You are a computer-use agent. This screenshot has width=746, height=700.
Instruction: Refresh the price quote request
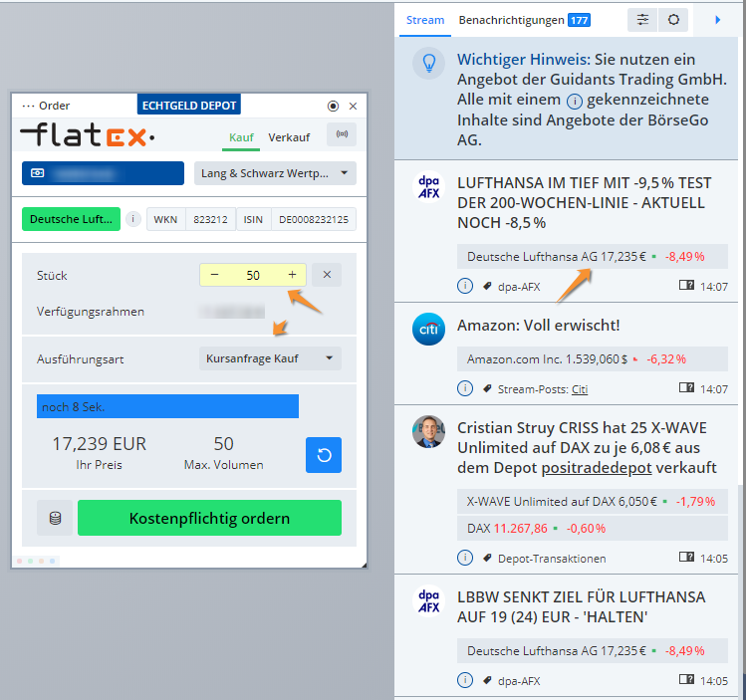(x=324, y=455)
